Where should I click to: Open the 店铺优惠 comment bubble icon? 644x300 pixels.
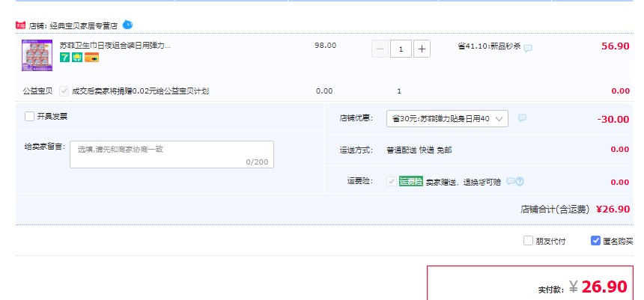point(522,118)
